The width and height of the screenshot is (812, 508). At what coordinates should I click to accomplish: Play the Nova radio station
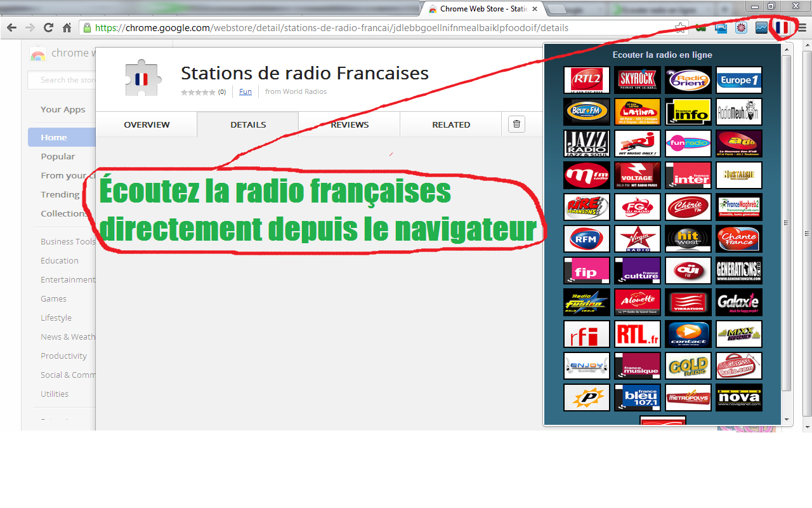[739, 398]
